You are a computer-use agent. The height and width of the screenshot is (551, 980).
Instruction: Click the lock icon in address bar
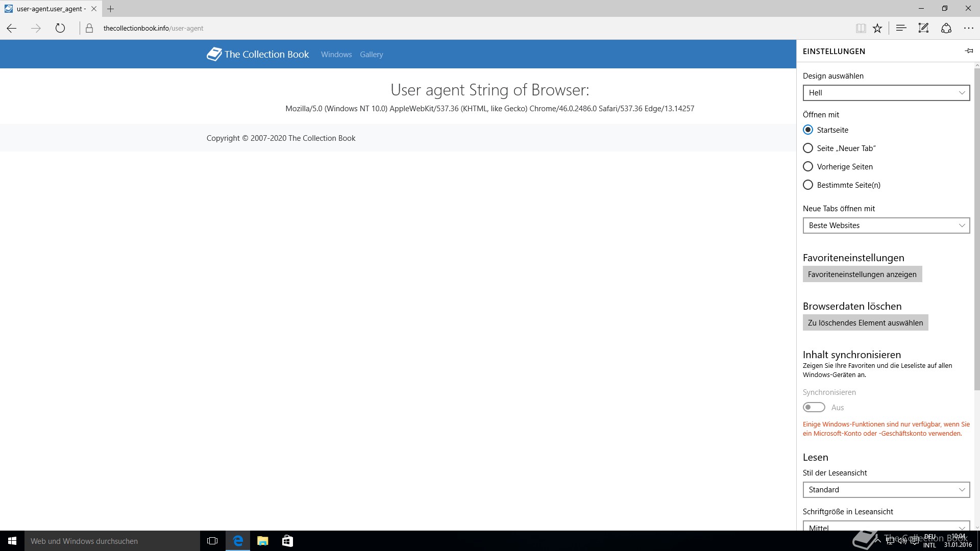click(x=89, y=28)
